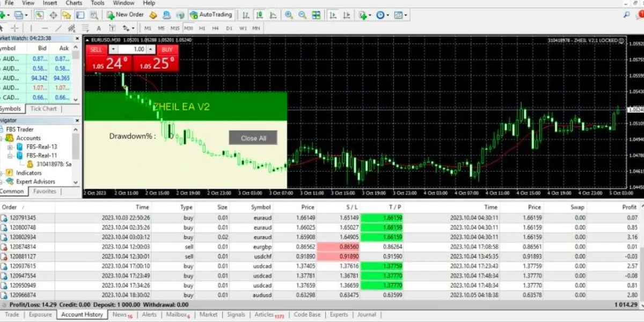
Task: Choose the Text label tool
Action: 99,28
